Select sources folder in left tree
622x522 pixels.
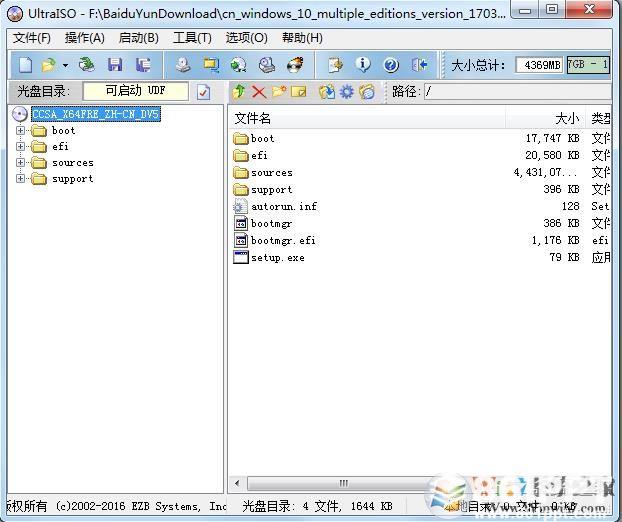(73, 163)
